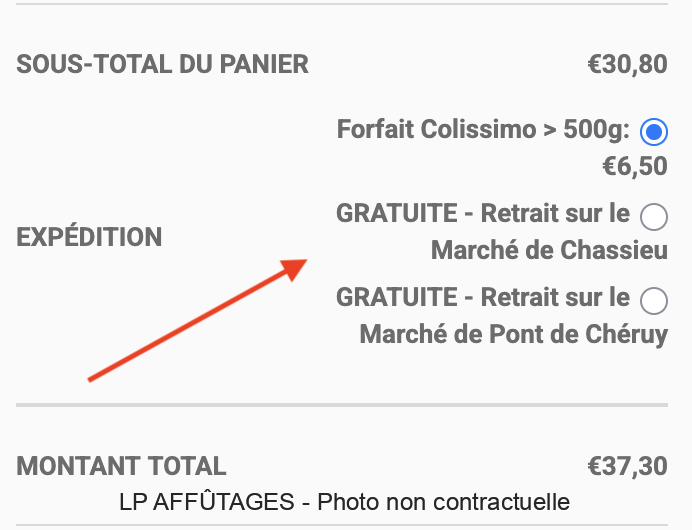Click the 'Marché de Pont de Chéruy' text

click(513, 334)
